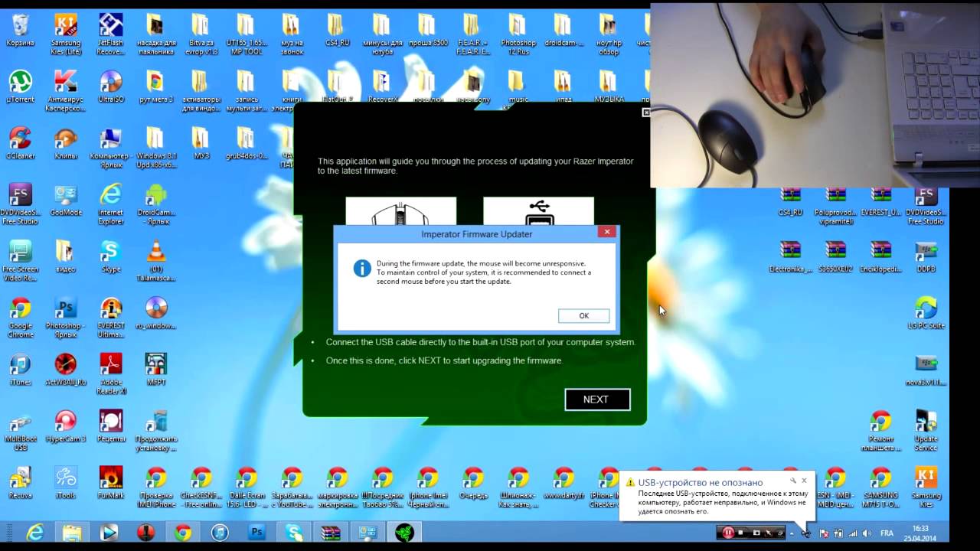The height and width of the screenshot is (551, 980).
Task: Switch the FRA input language indicator
Action: (887, 533)
